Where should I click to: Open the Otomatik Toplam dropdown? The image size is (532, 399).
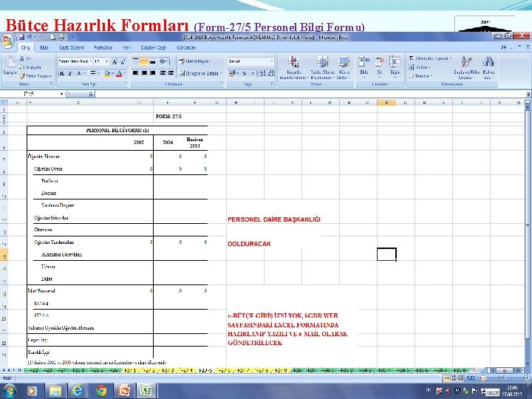pos(430,58)
